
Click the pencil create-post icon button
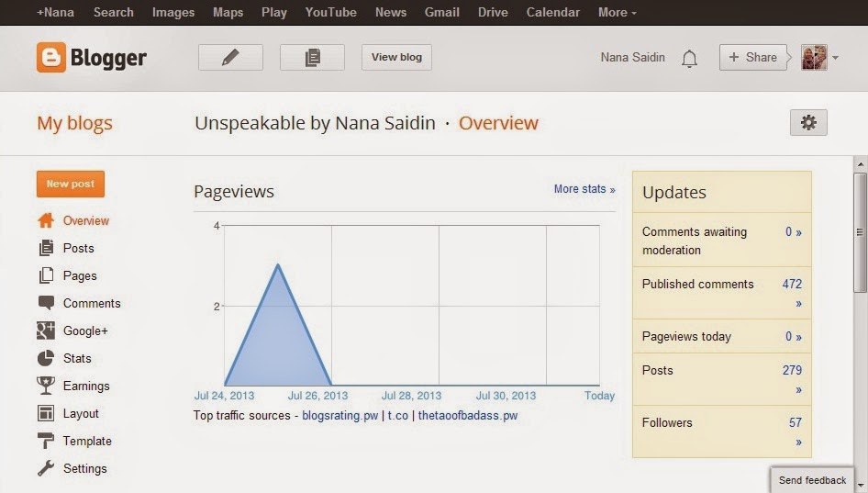coord(230,57)
